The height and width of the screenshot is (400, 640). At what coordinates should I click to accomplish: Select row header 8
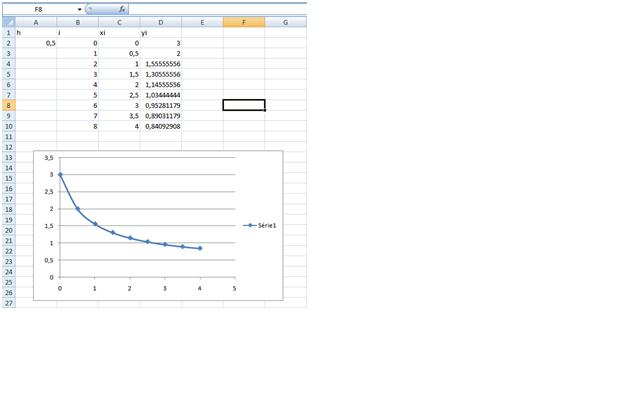[x=7, y=105]
